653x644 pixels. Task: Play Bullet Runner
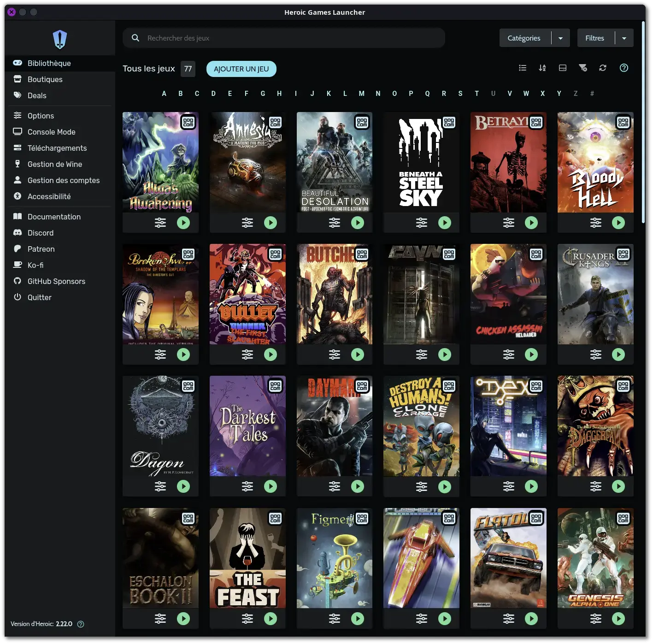pos(271,354)
